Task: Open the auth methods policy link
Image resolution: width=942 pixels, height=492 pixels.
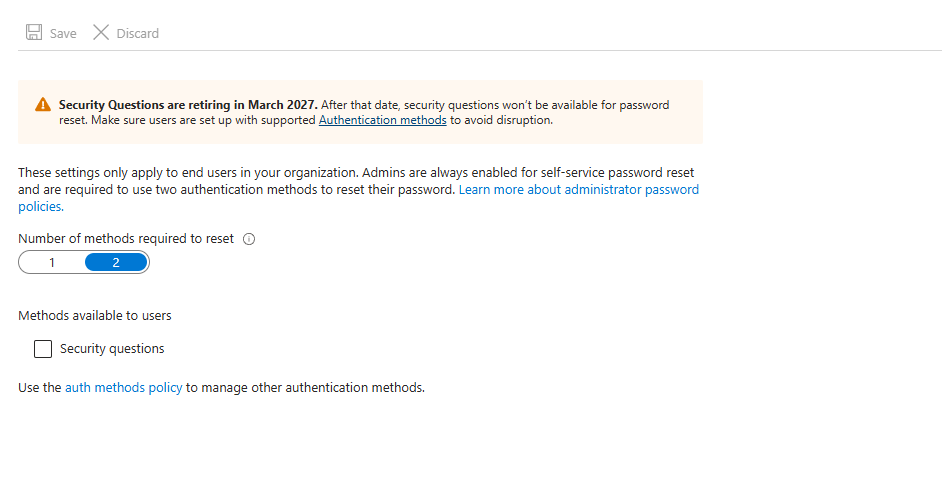Action: 124,387
